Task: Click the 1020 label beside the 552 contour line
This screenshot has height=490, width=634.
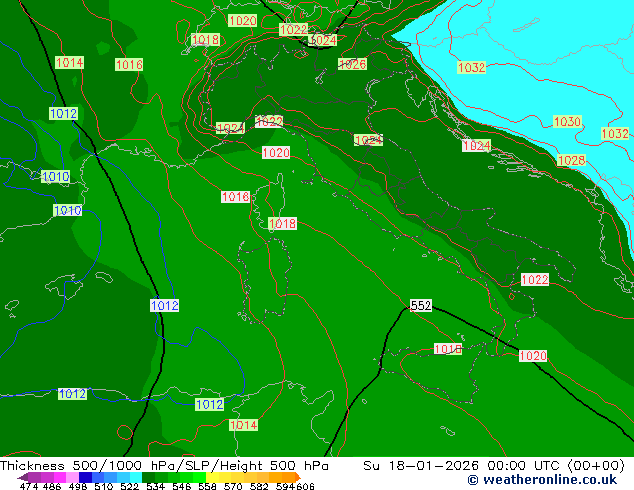Action: coord(533,355)
